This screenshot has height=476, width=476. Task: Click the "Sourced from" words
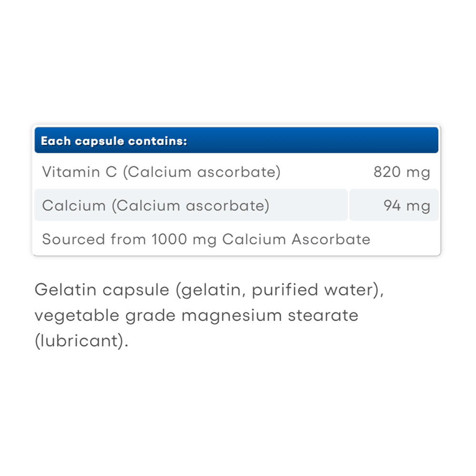coord(94,239)
